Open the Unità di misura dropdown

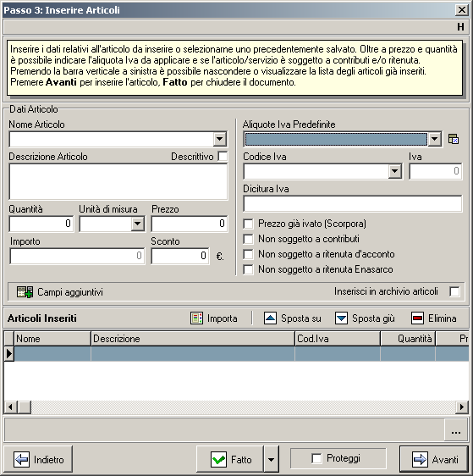coord(138,224)
